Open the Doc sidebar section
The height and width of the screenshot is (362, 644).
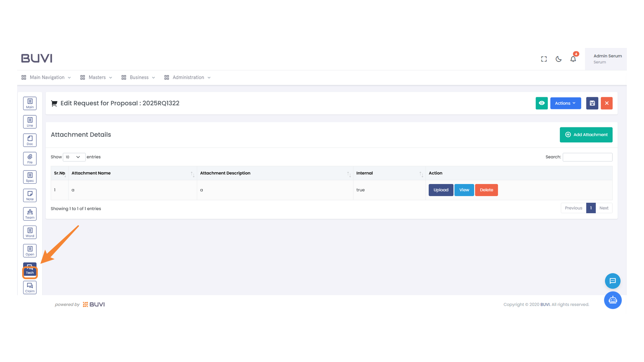(x=30, y=140)
